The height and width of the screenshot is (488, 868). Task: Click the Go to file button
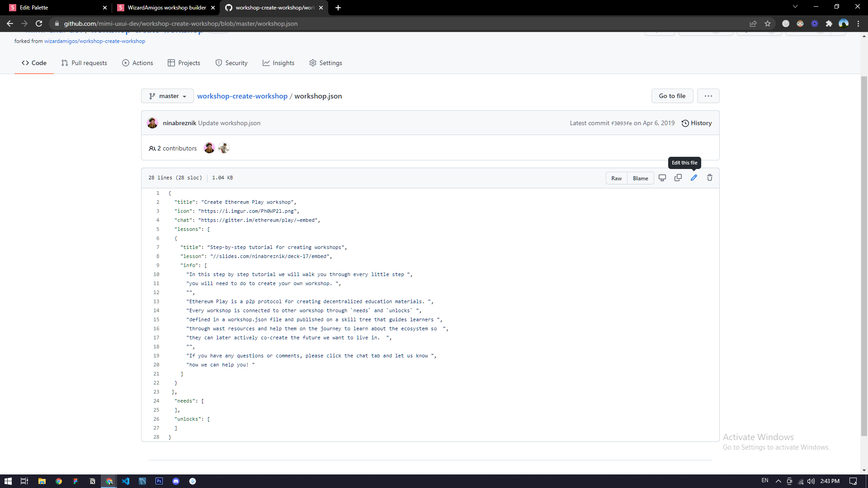pos(672,96)
